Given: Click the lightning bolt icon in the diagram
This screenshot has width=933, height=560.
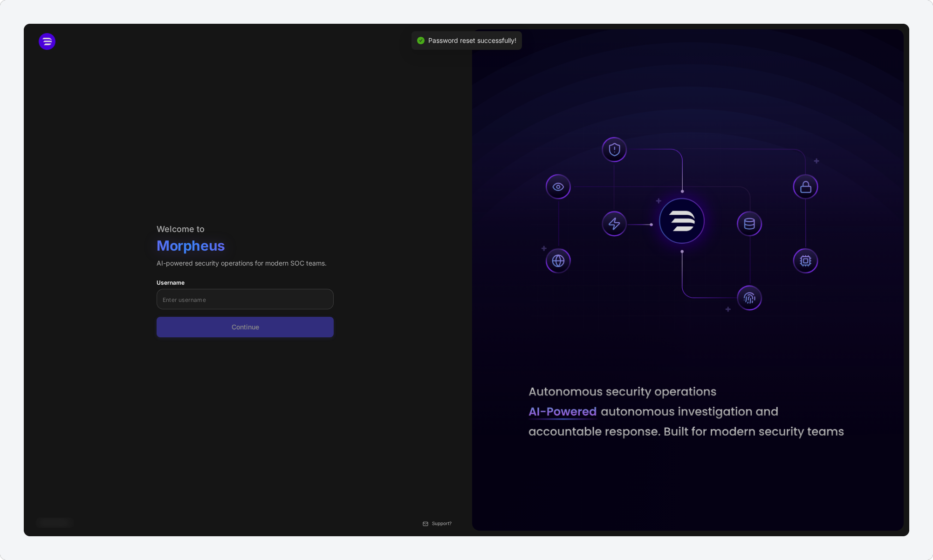Looking at the screenshot, I should pos(614,224).
